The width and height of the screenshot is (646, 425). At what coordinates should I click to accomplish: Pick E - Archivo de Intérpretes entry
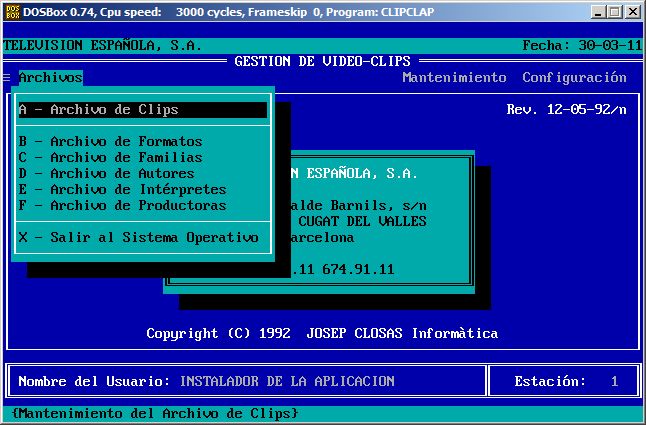[x=122, y=190]
